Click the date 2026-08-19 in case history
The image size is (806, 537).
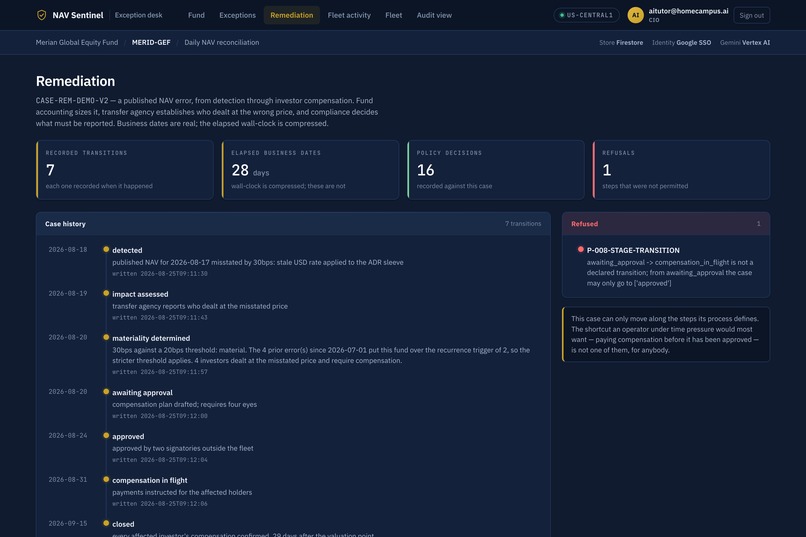68,293
